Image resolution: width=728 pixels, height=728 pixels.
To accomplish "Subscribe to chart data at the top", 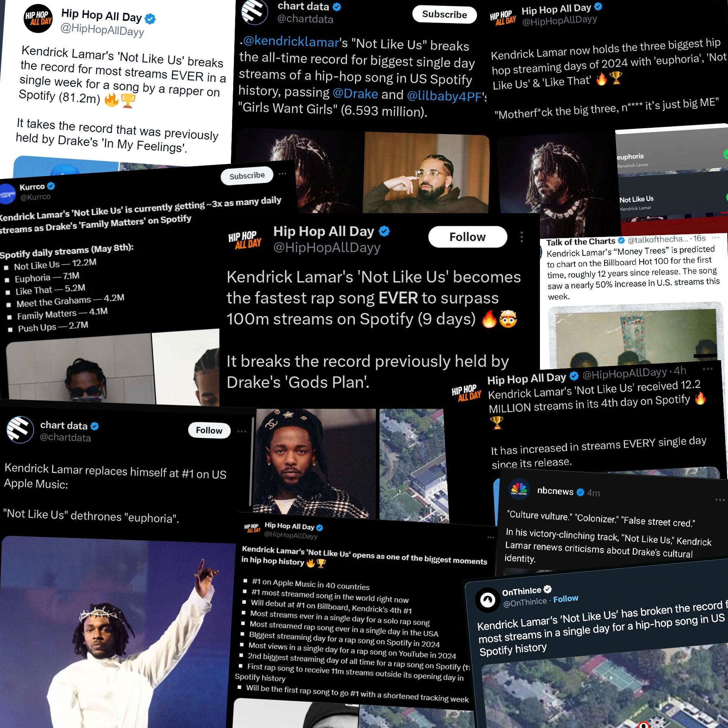I will (x=444, y=14).
